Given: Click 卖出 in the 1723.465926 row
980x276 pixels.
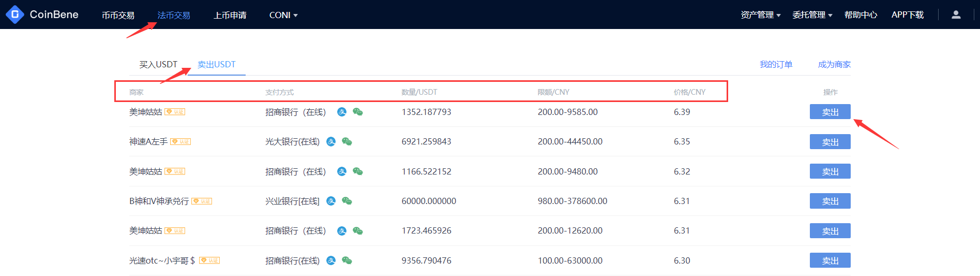Looking at the screenshot, I should coord(830,231).
